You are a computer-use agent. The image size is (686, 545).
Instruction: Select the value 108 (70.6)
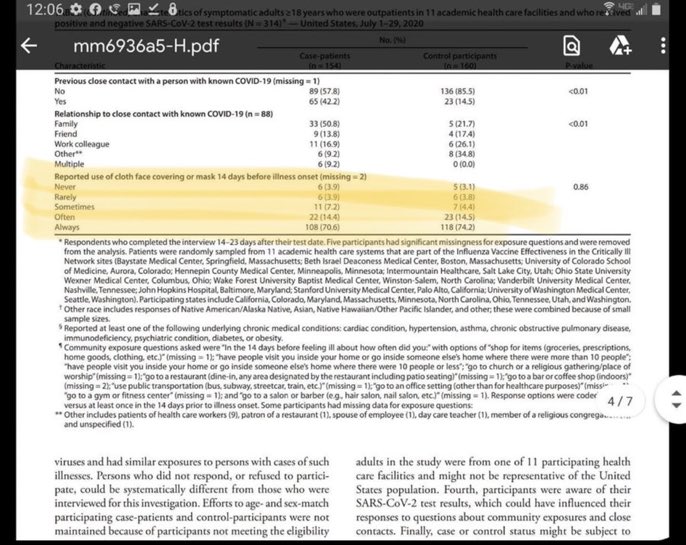(322, 227)
